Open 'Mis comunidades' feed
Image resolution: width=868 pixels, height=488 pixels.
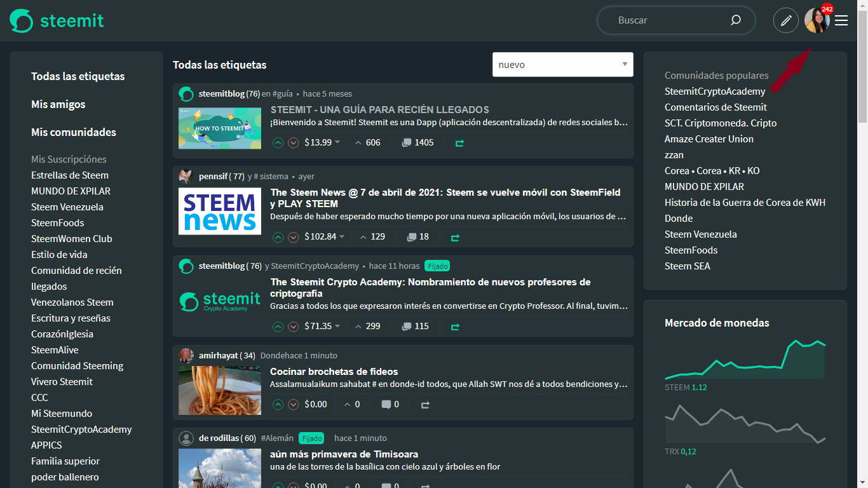point(74,132)
